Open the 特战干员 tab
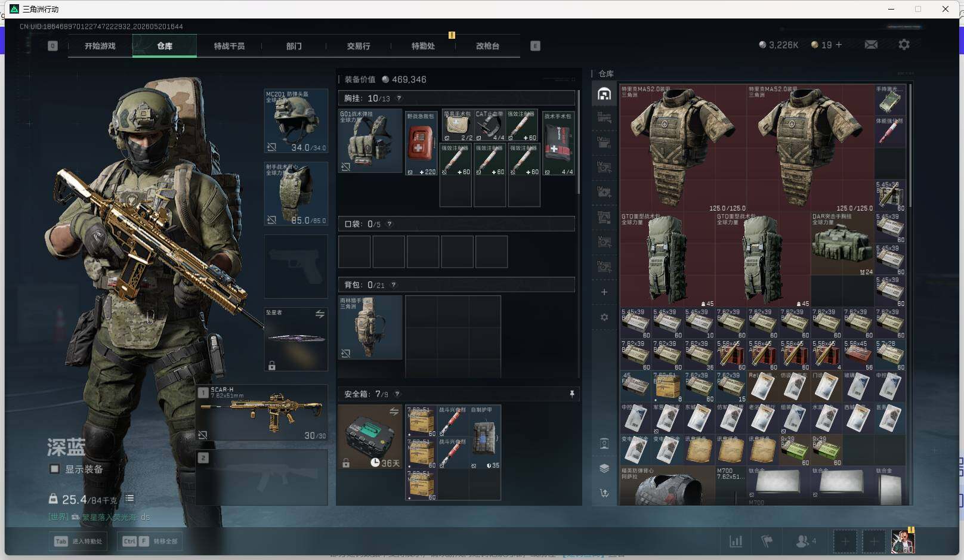This screenshot has width=964, height=560. [x=230, y=46]
